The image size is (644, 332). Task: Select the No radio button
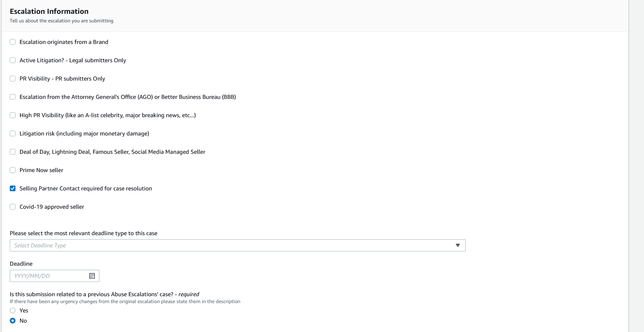pos(13,321)
